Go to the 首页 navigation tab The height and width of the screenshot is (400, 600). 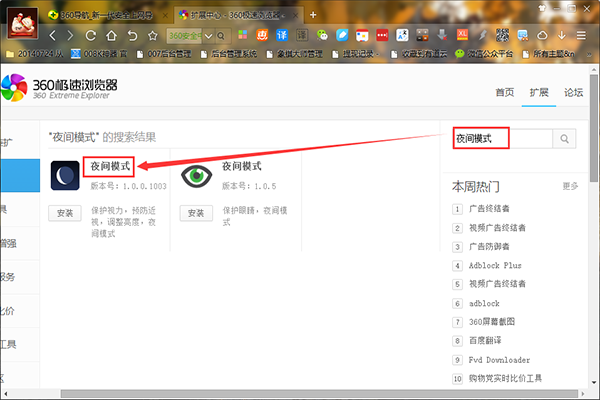coord(505,92)
